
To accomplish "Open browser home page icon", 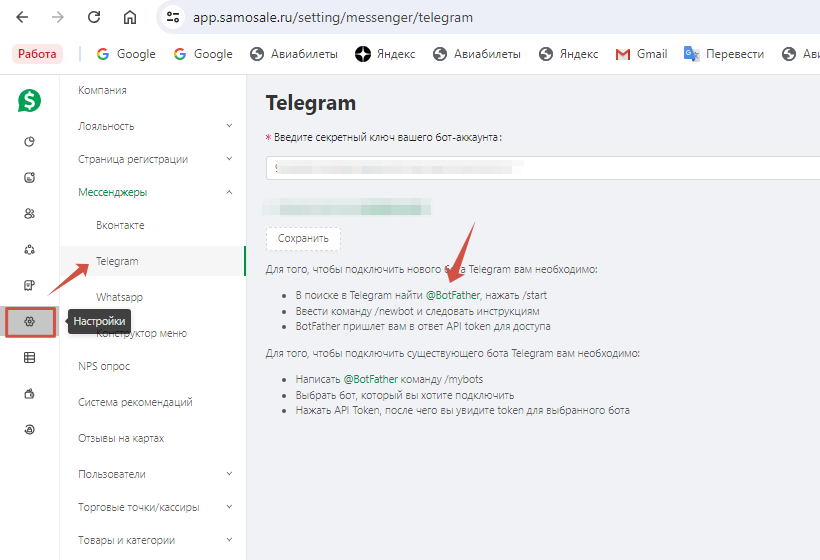I will tap(130, 17).
